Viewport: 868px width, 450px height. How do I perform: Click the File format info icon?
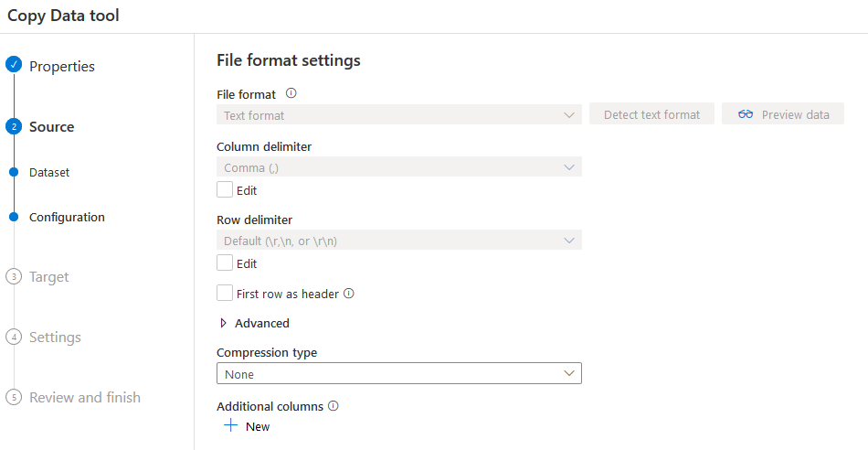pos(291,93)
